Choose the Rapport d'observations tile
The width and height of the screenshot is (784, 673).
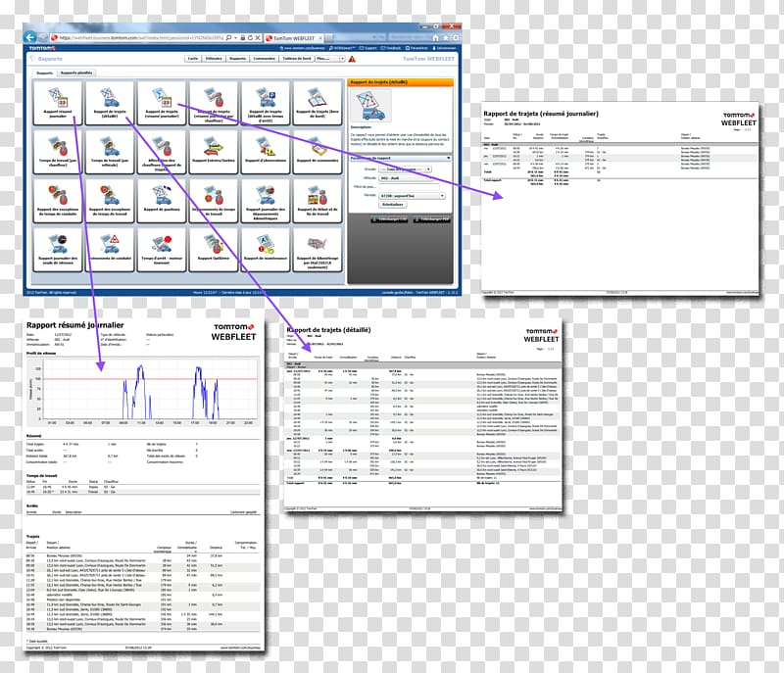266,152
